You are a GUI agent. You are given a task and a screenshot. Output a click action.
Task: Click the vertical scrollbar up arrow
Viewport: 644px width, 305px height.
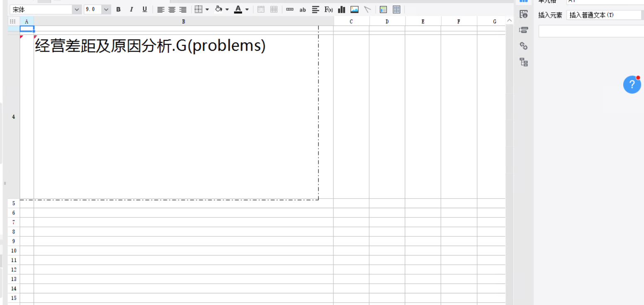point(510,21)
